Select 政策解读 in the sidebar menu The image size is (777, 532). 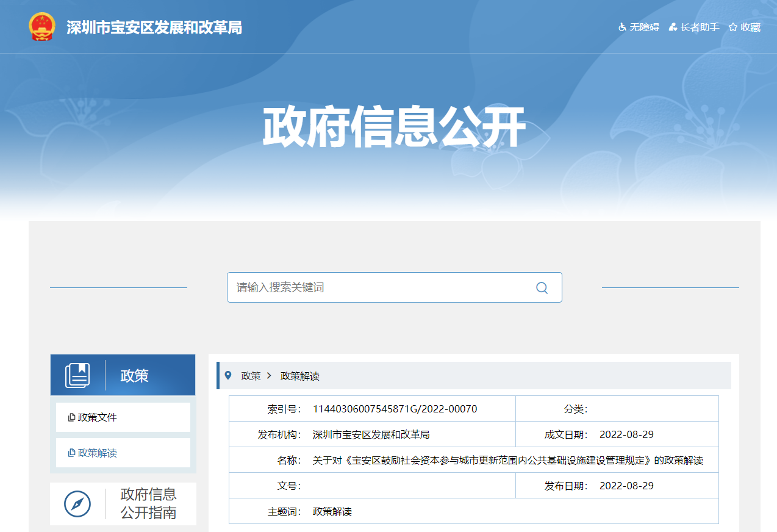97,453
